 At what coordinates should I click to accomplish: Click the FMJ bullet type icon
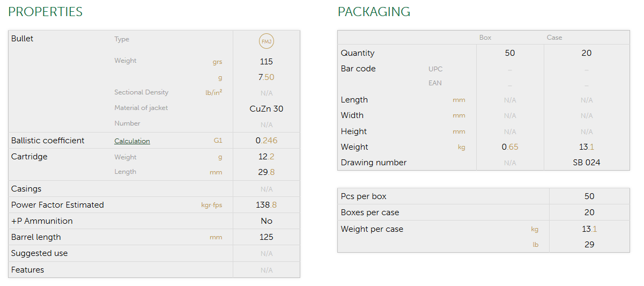point(266,41)
